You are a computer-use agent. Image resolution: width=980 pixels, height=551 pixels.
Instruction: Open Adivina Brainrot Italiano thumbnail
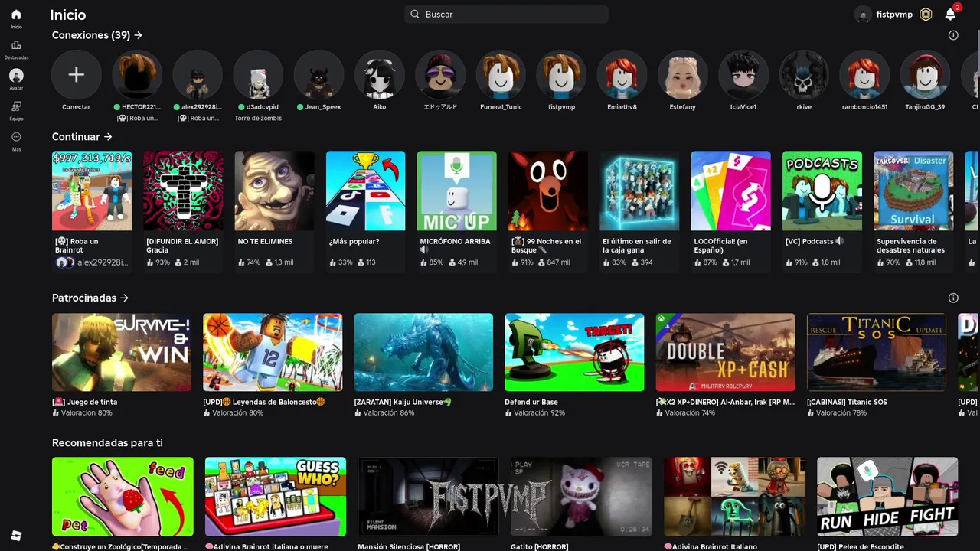[x=735, y=497]
